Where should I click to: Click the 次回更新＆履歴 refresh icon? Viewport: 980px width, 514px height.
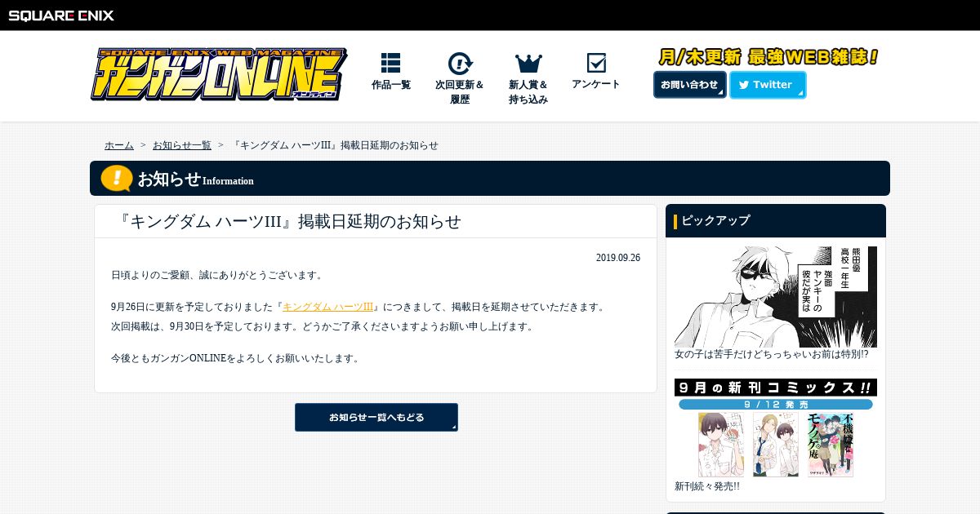click(x=460, y=63)
